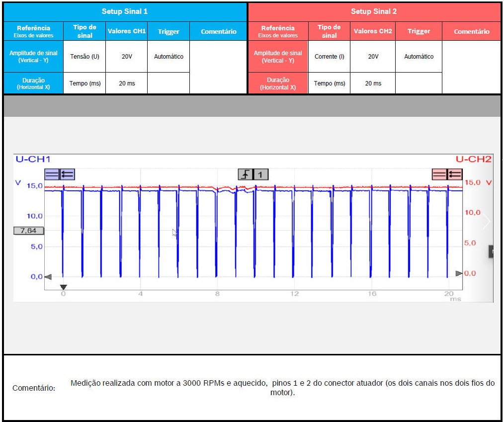Click the CH1 arrow-lines icon

click(67, 174)
